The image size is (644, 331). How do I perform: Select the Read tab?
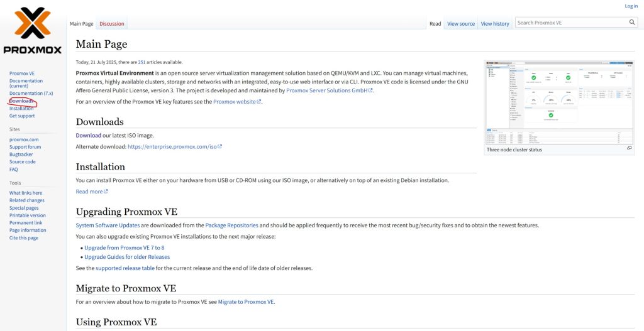(x=435, y=24)
